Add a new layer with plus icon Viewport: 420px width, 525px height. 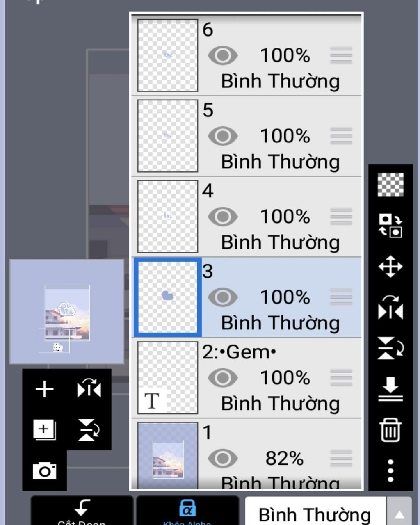point(44,389)
